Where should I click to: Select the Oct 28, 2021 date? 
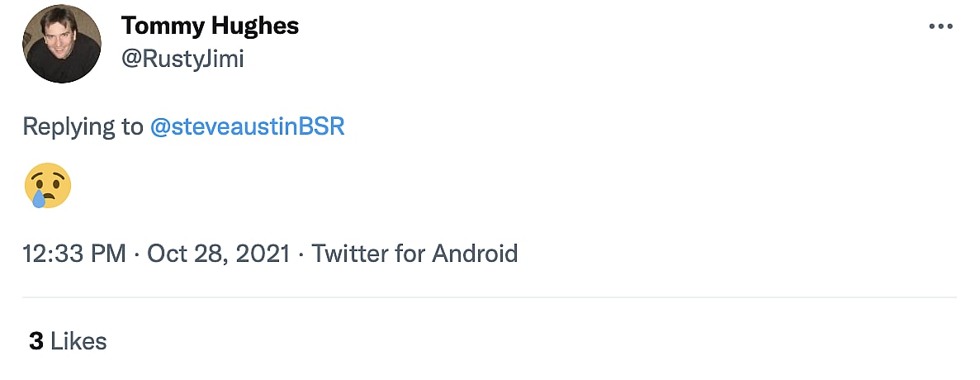click(218, 253)
